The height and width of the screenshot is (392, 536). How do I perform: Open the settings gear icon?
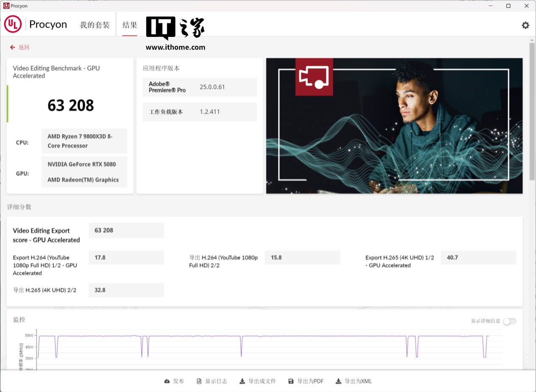coord(525,25)
